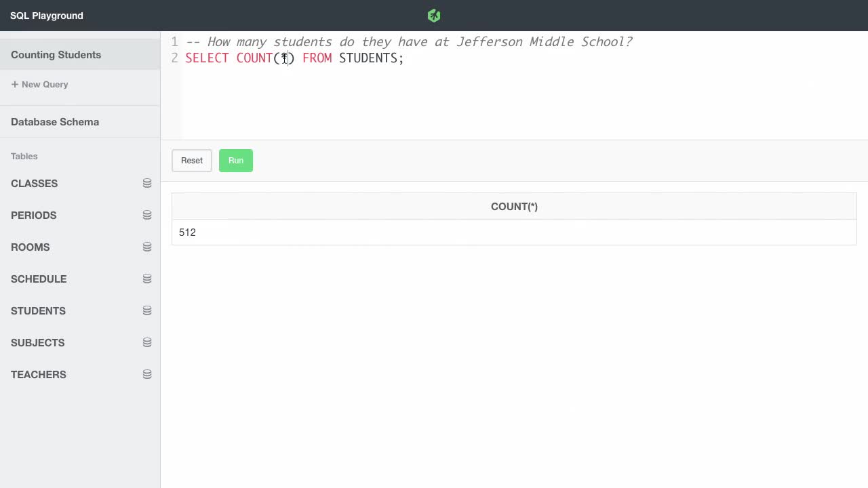
Task: Click the database icon beside SUBJECTS
Action: click(x=147, y=342)
